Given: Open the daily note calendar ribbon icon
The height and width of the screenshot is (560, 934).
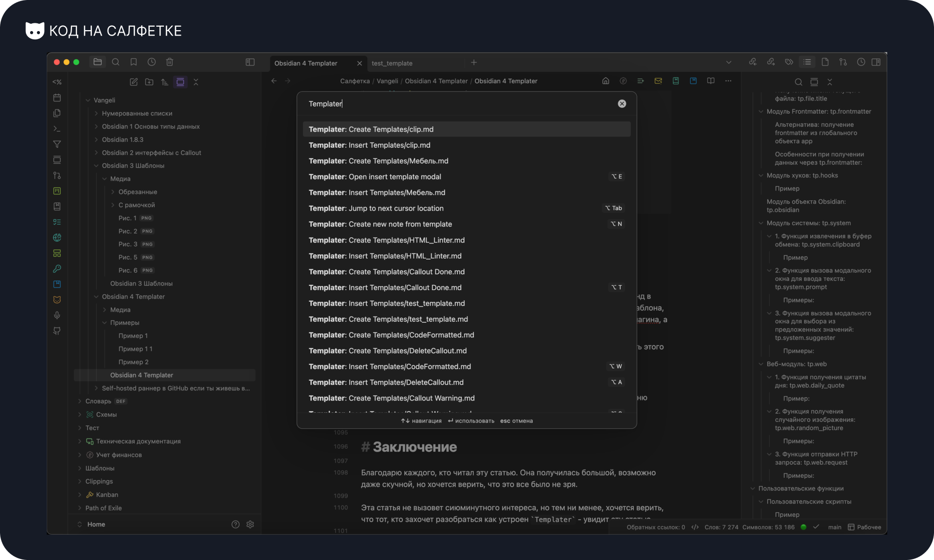Looking at the screenshot, I should click(x=57, y=98).
